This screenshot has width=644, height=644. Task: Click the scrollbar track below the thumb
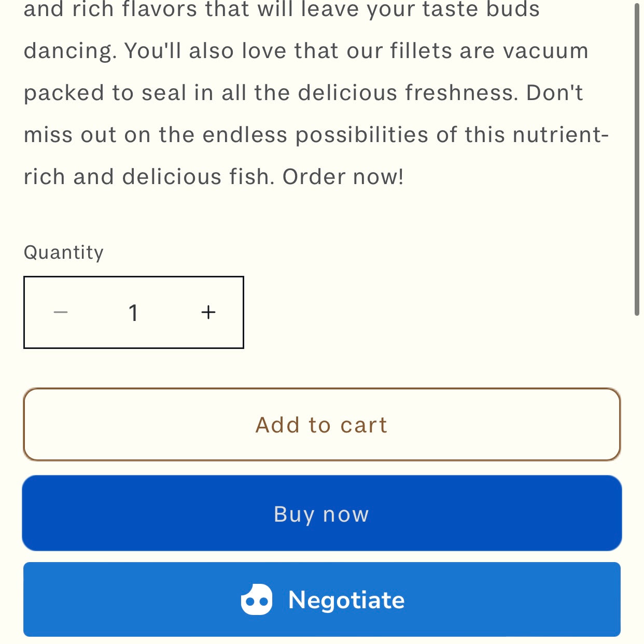[637, 467]
